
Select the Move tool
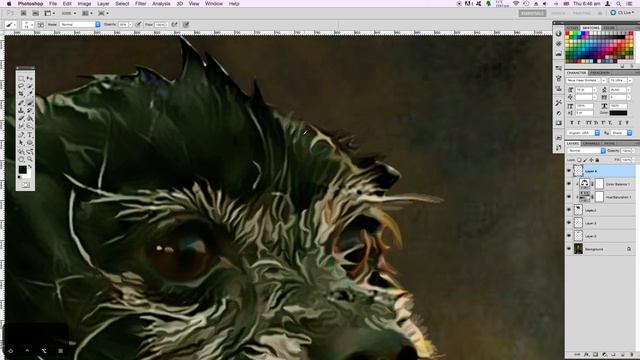[x=30, y=78]
